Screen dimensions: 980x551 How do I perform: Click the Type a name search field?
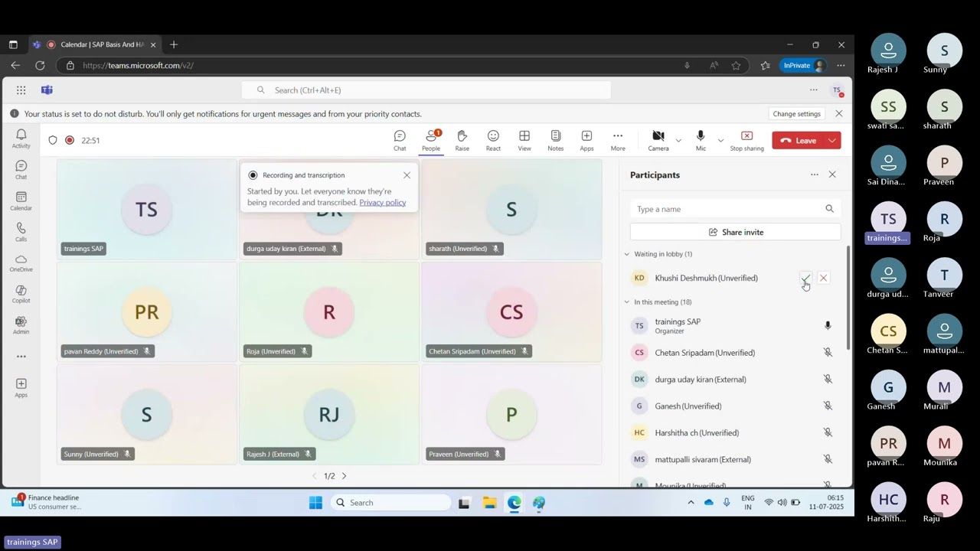coord(735,209)
